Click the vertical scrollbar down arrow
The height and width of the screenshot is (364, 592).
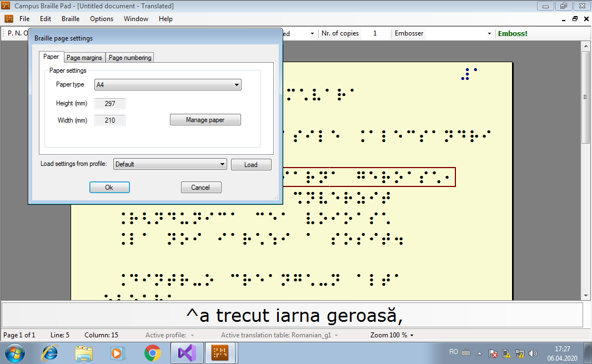pyautogui.click(x=585, y=296)
